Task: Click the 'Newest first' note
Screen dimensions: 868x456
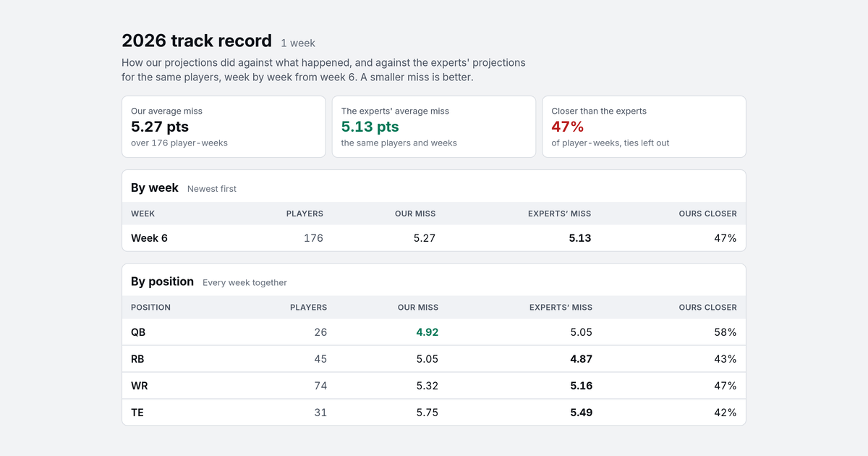Action: coord(212,189)
